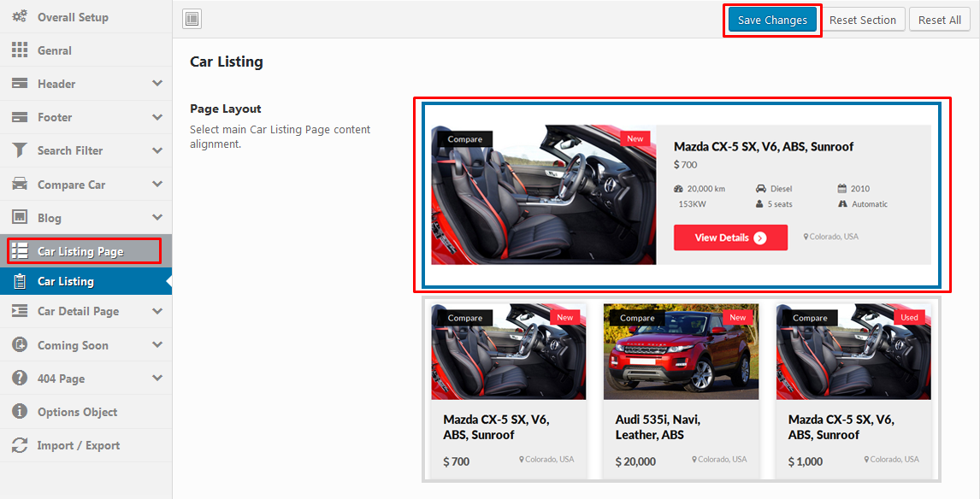Click the Used badge on grid card
980x499 pixels.
(909, 317)
